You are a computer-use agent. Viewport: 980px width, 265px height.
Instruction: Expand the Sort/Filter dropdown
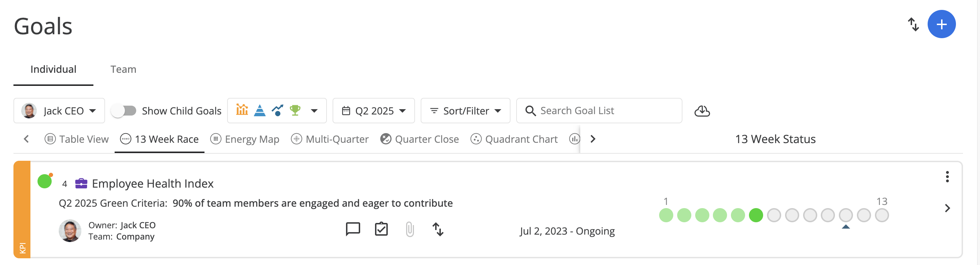465,111
